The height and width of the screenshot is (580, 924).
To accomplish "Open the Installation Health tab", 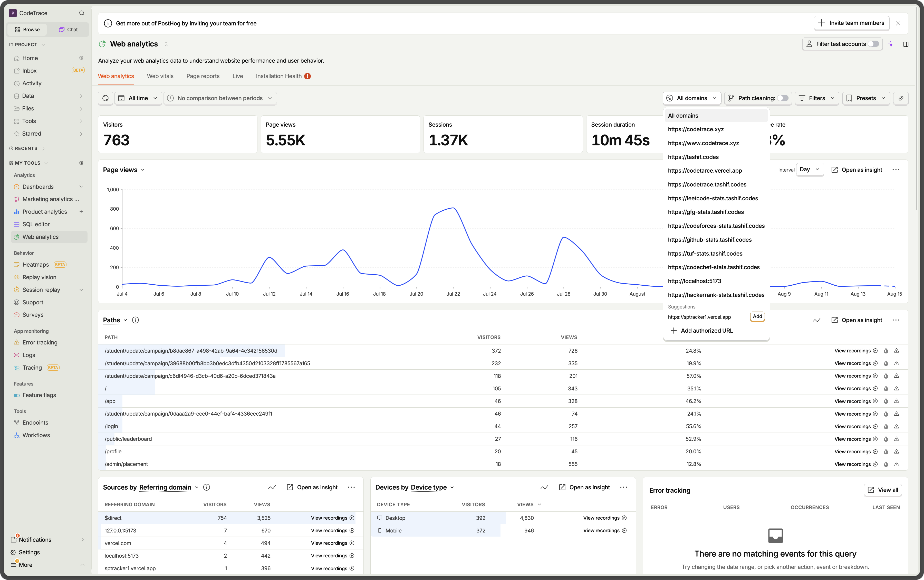I will click(283, 76).
